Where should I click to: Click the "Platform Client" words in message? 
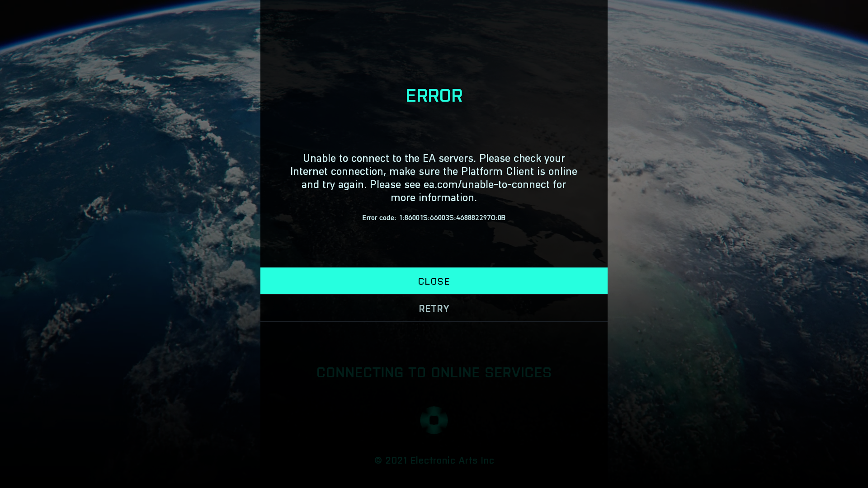(x=497, y=171)
